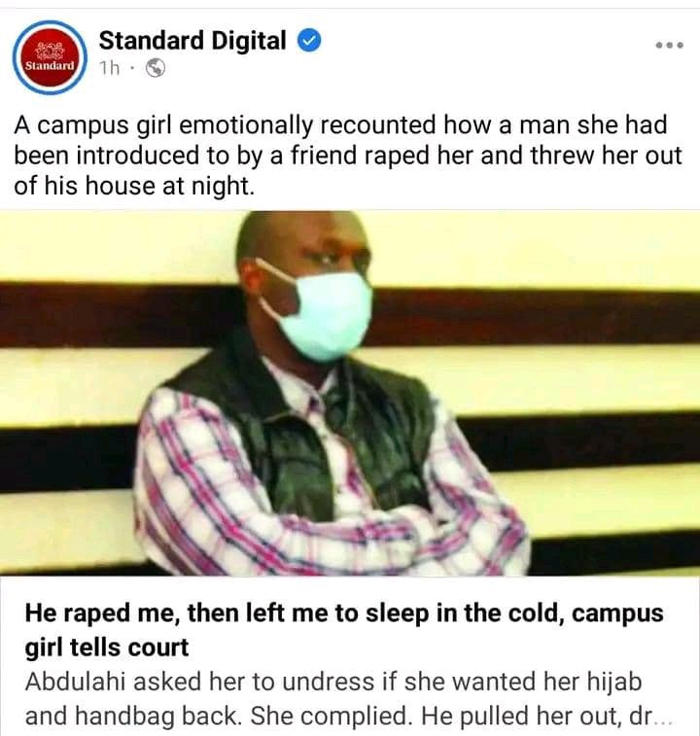The width and height of the screenshot is (700, 736).
Task: Click the 'of his house at night.' caption line
Action: [134, 186]
